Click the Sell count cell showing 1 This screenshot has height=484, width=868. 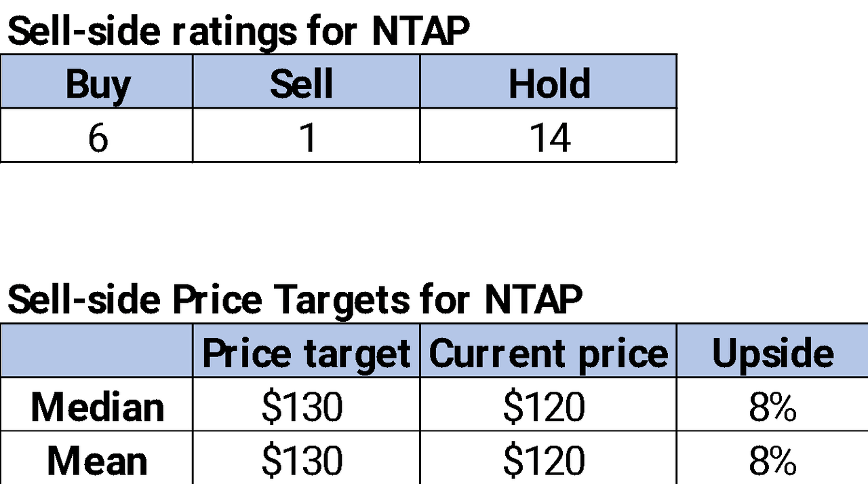[x=306, y=136]
